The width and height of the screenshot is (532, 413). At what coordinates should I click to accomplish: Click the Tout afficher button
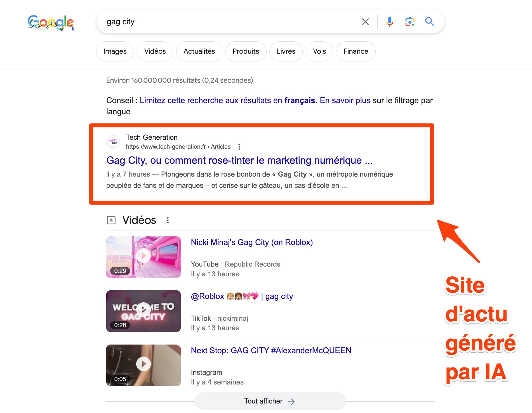(x=270, y=401)
